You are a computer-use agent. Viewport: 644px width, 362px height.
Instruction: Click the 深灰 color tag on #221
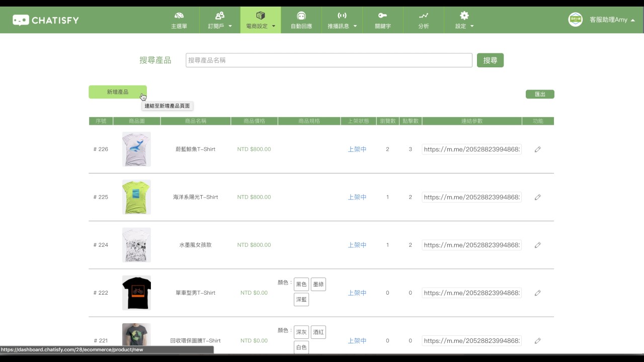[301, 332]
